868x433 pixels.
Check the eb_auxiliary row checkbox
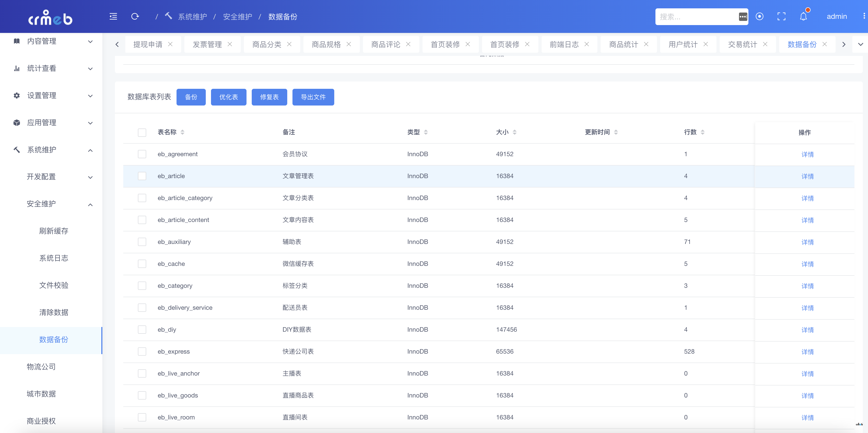[142, 242]
